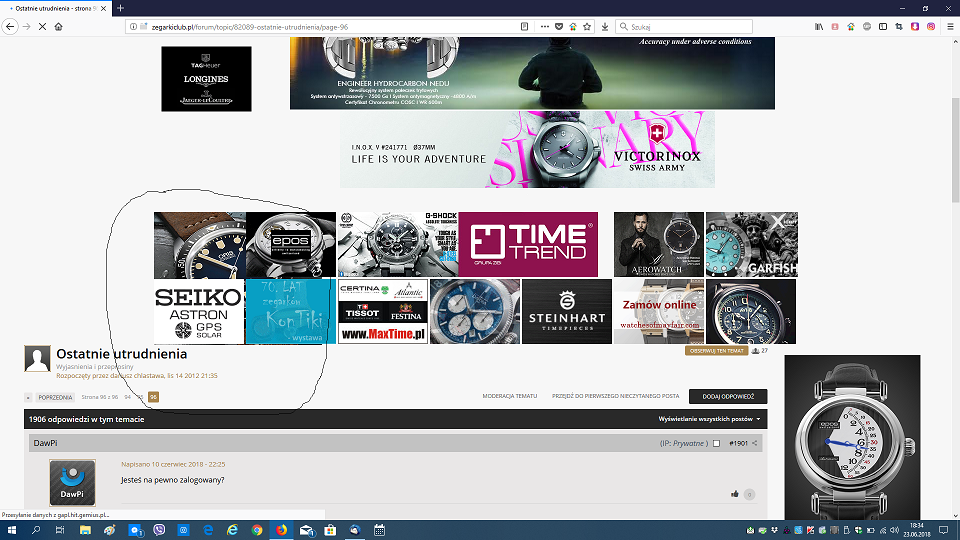This screenshot has height=540, width=960.
Task: Go back with the browser back arrow
Action: 10,27
